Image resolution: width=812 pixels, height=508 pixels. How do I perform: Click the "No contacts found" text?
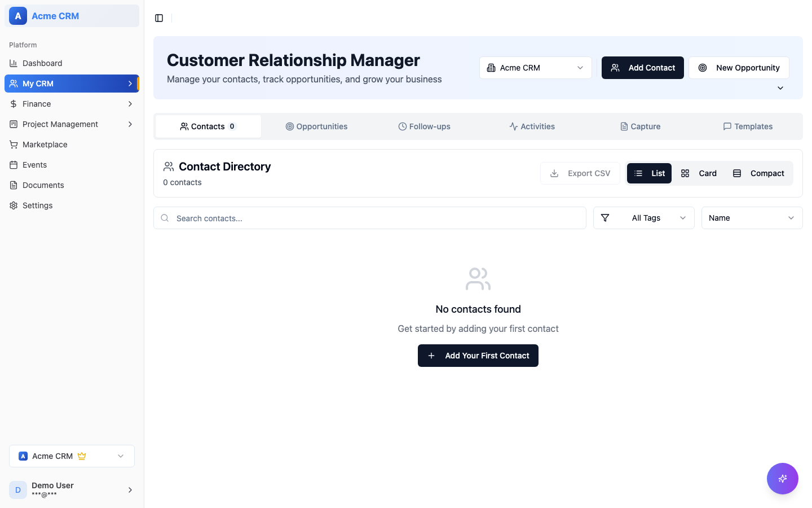478,309
